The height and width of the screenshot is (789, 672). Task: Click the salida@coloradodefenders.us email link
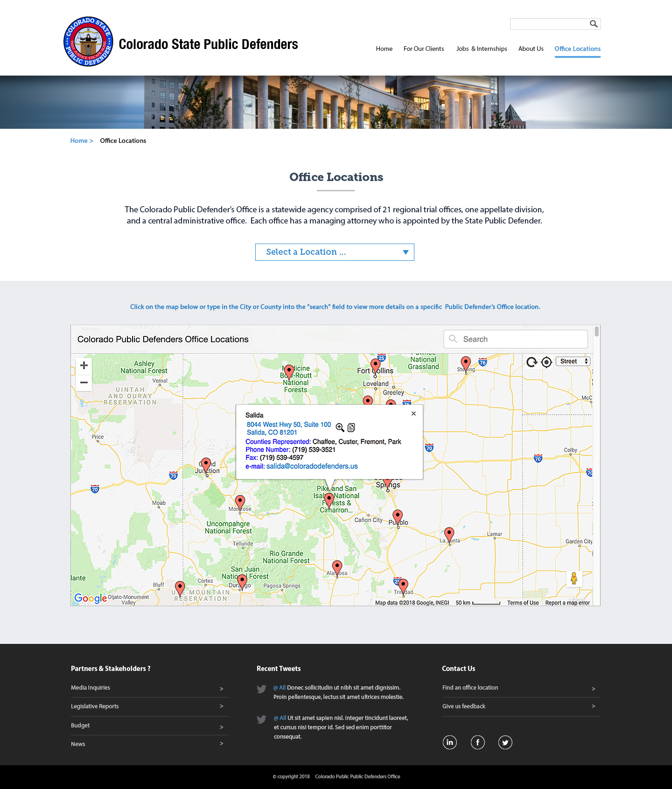tap(312, 466)
